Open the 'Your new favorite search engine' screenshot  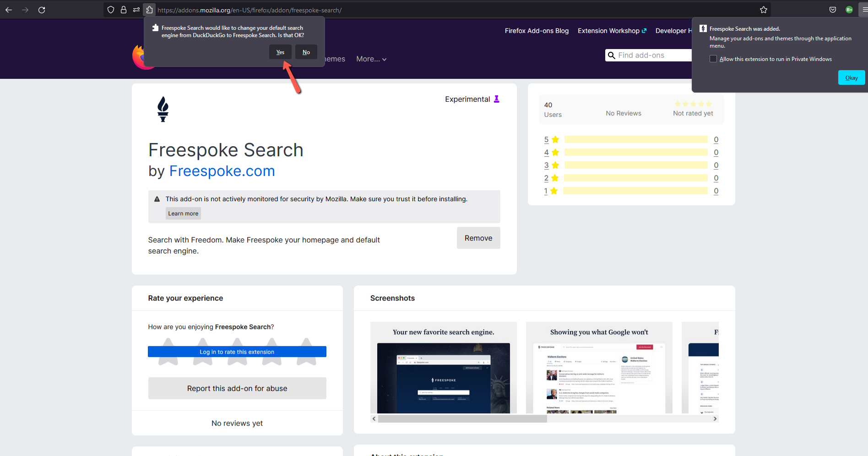click(444, 368)
